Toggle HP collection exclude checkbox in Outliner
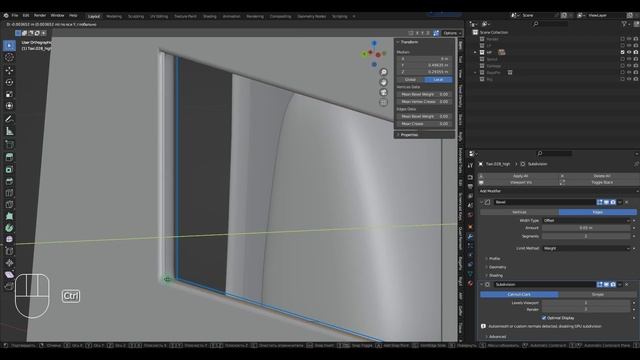 point(622,52)
